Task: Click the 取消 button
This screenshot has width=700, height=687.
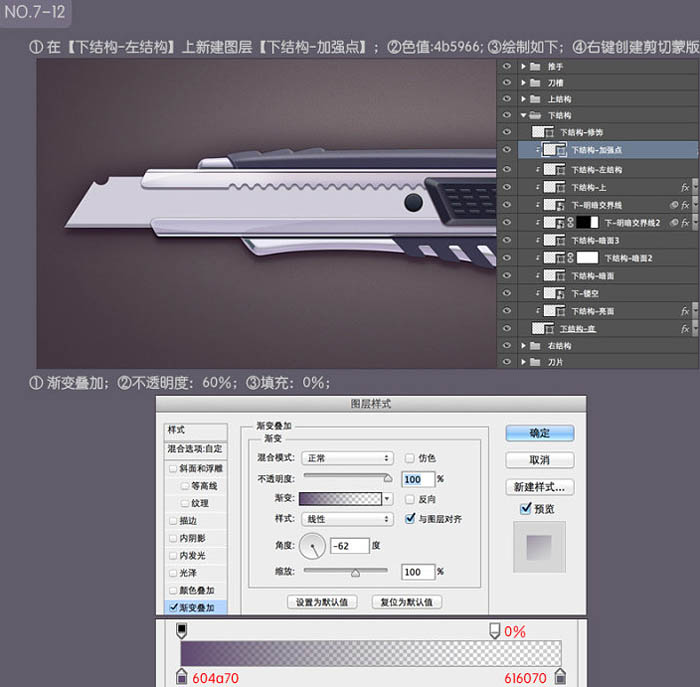Action: coord(540,460)
